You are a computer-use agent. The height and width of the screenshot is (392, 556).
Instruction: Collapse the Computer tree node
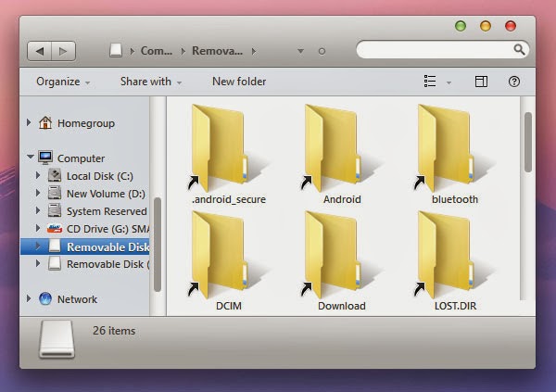31,157
